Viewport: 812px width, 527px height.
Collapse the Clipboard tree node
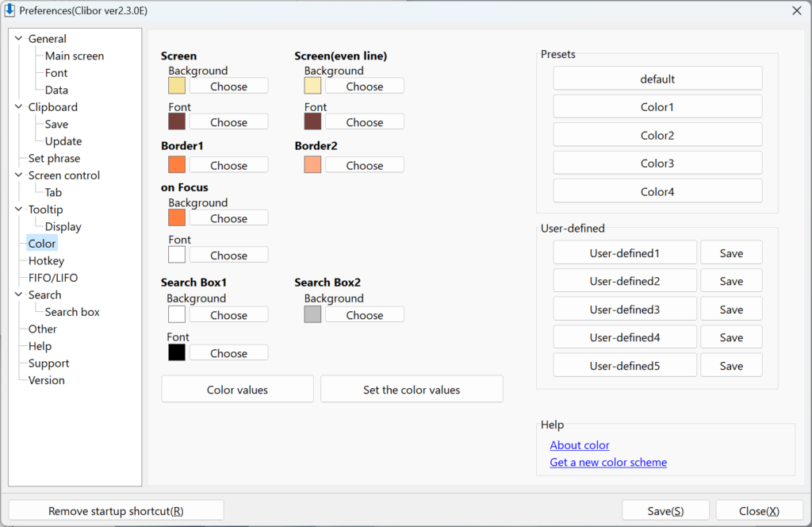[x=19, y=106]
